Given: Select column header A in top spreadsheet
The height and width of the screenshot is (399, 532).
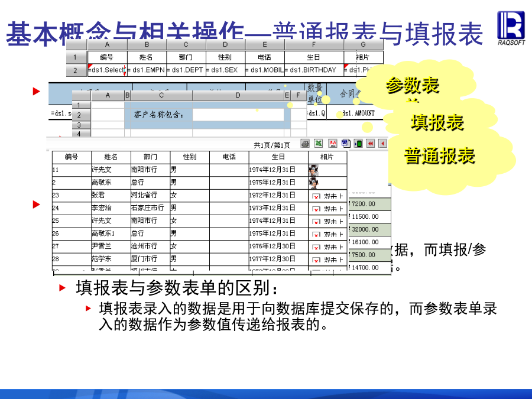Looking at the screenshot, I should (x=107, y=44).
